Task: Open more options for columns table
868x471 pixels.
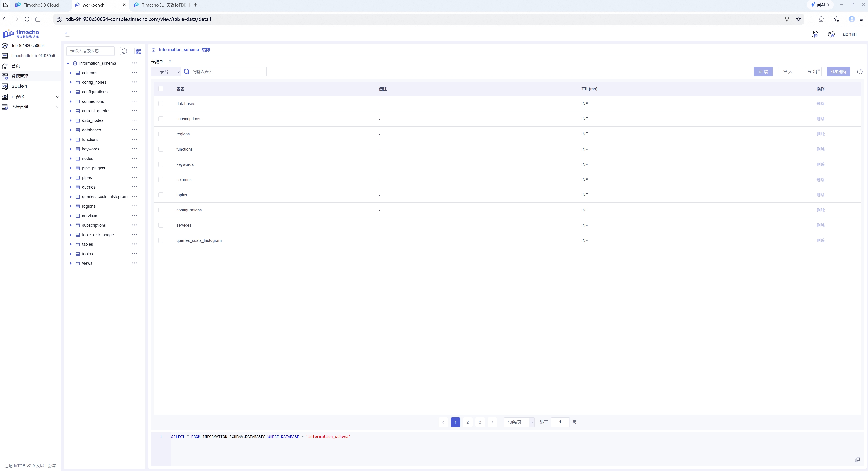Action: [x=135, y=73]
